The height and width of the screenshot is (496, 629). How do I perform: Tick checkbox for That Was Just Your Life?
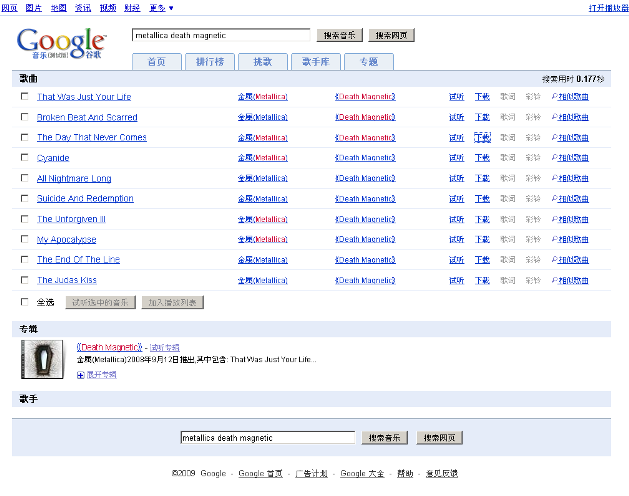[x=24, y=96]
